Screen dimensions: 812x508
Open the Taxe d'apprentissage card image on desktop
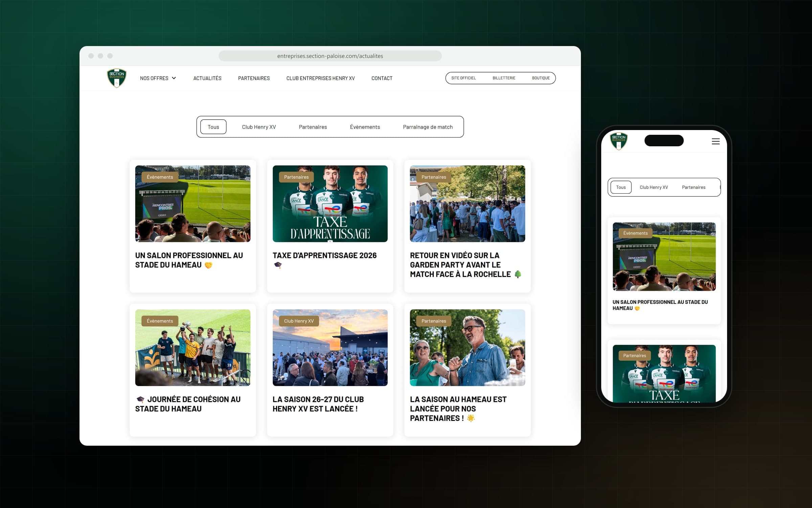click(330, 204)
